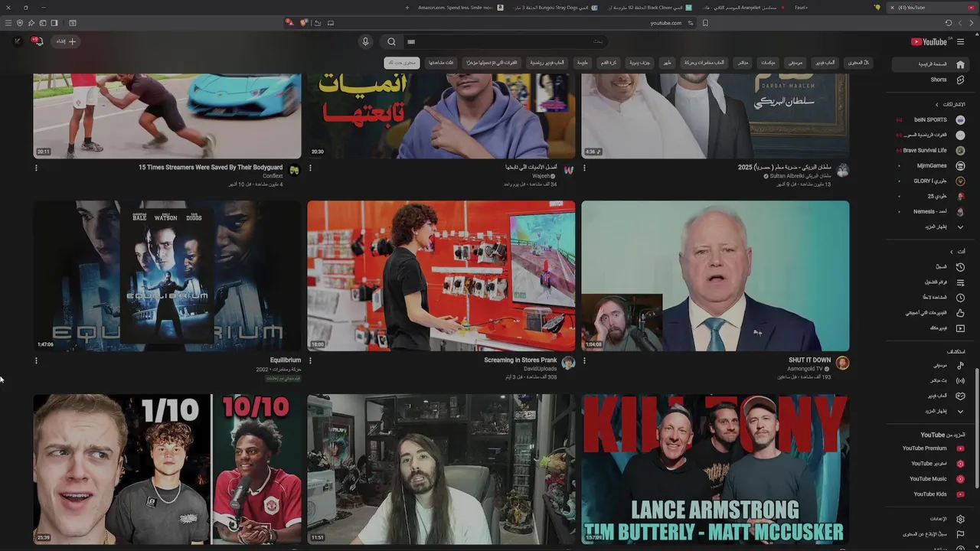Select the highlighted New-to-you filter chip
The image size is (980, 551).
[x=402, y=63]
